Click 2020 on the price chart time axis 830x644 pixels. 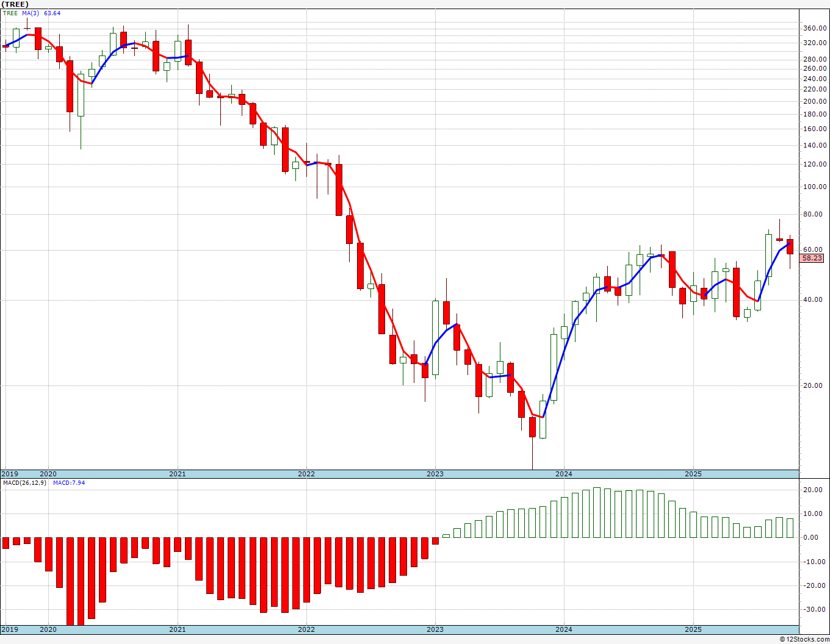pos(48,474)
